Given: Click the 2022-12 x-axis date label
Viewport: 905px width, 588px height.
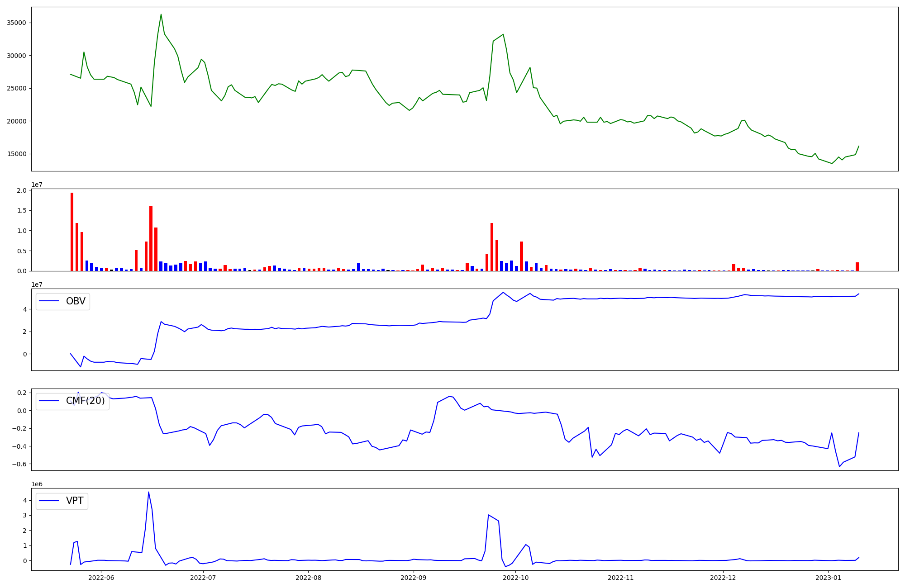Looking at the screenshot, I should [723, 578].
